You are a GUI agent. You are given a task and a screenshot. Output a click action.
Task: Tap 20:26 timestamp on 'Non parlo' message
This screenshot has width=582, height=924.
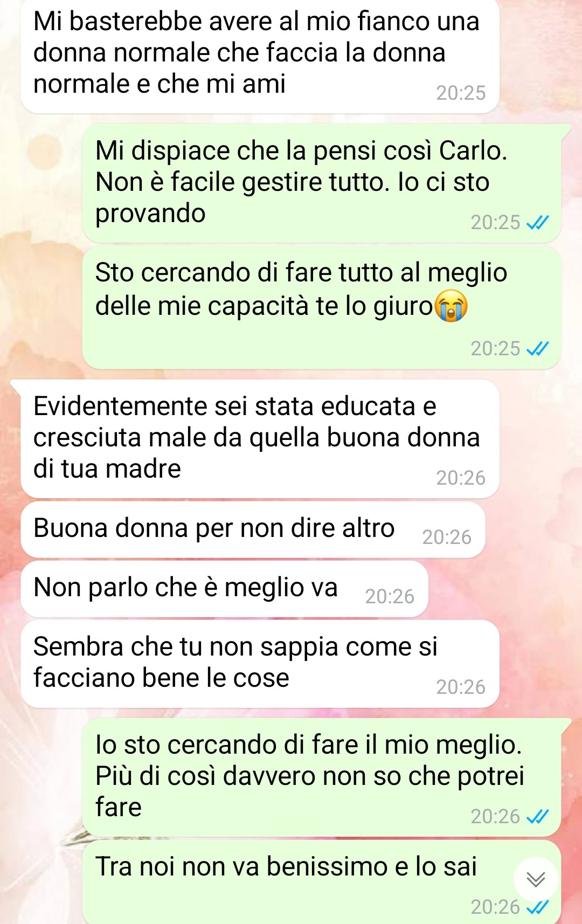[x=390, y=597]
